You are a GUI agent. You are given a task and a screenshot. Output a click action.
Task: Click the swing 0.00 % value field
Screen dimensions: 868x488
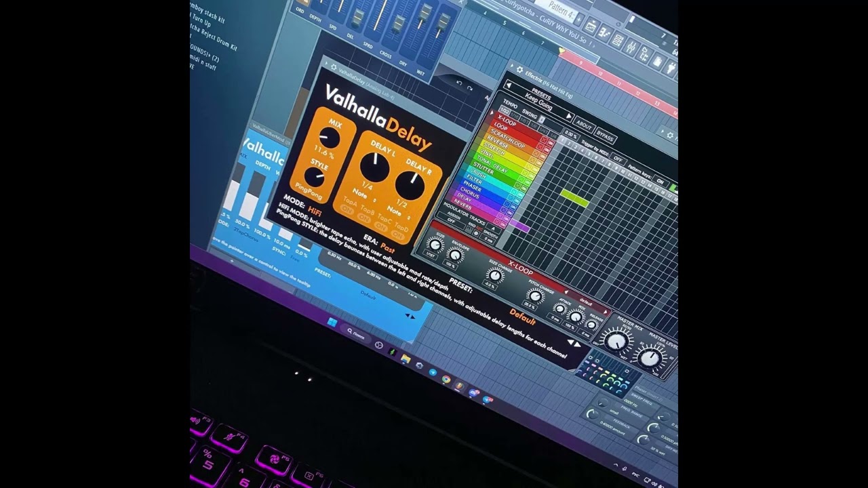point(570,134)
